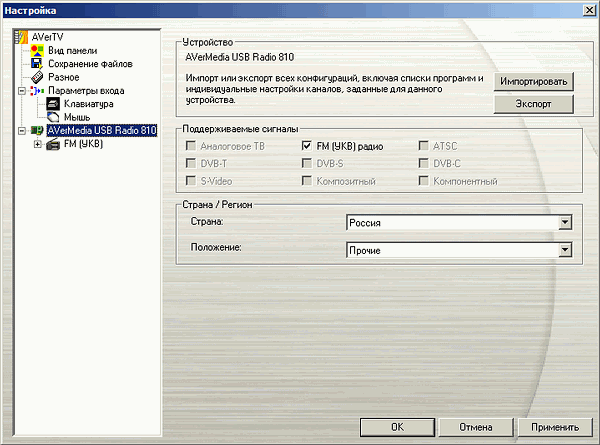Select Параметры входа in the tree

[x=86, y=91]
